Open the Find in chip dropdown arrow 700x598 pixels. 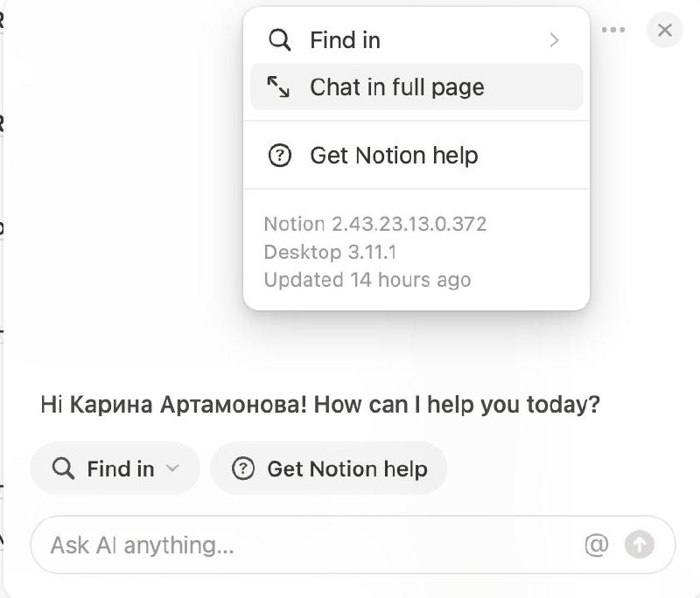(172, 469)
